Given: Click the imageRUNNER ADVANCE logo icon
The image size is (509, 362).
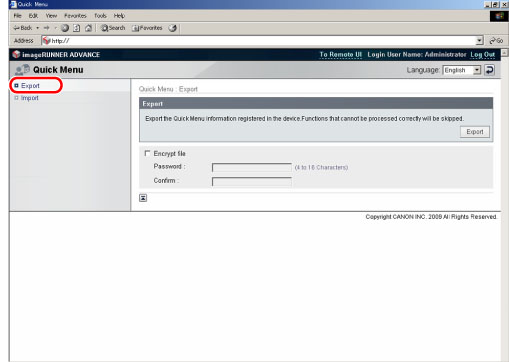Looking at the screenshot, I should 16,54.
